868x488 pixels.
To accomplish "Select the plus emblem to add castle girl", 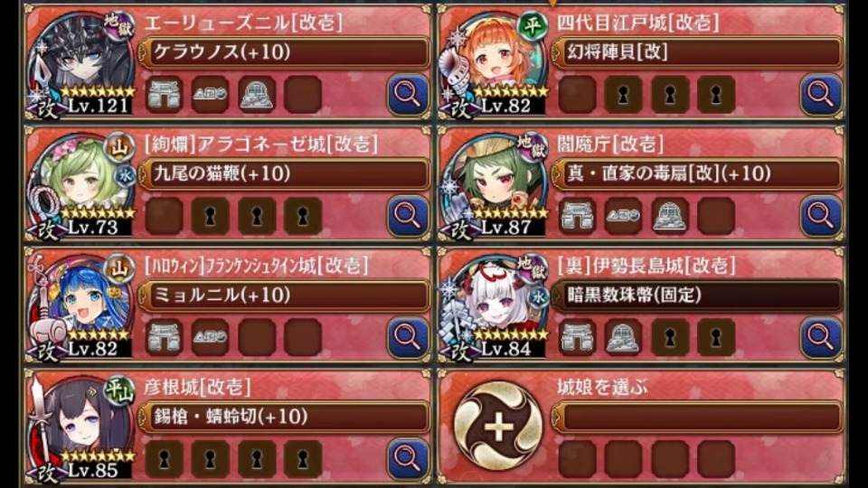I will pos(498,427).
